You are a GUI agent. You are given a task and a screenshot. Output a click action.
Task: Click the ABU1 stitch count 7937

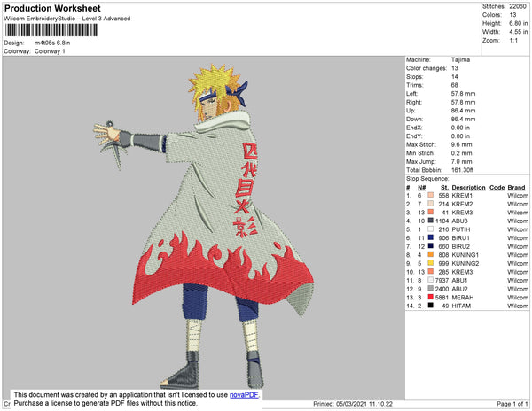[442, 280]
